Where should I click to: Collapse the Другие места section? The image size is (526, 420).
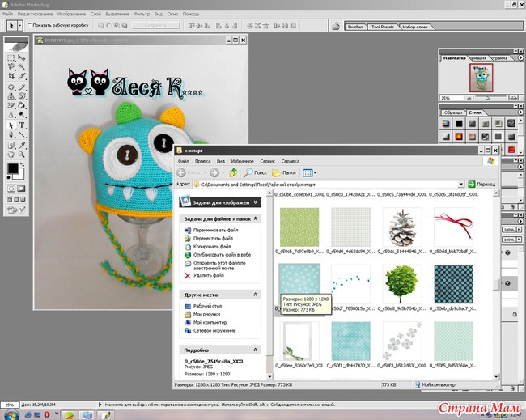tap(256, 294)
